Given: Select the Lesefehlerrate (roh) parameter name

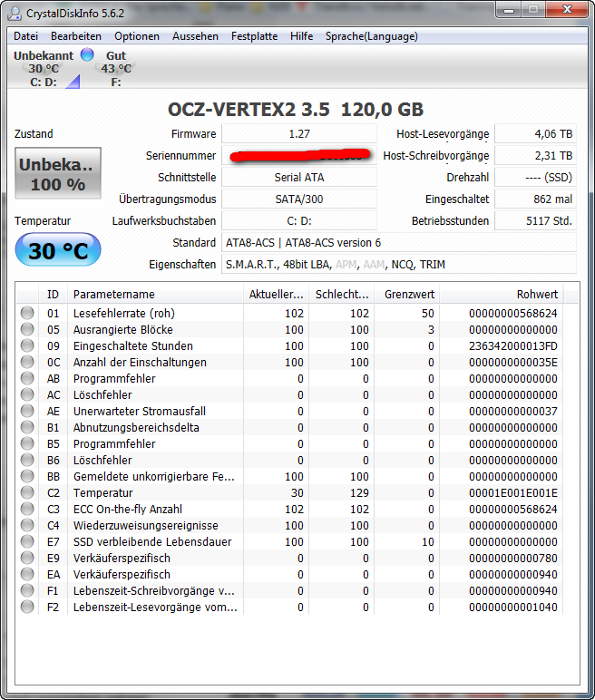Looking at the screenshot, I should click(x=123, y=314).
